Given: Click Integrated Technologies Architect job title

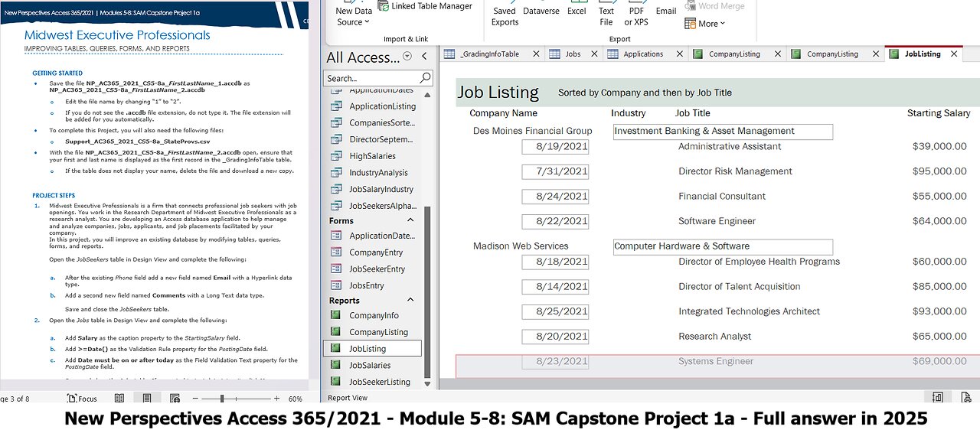Looking at the screenshot, I should 749,311.
